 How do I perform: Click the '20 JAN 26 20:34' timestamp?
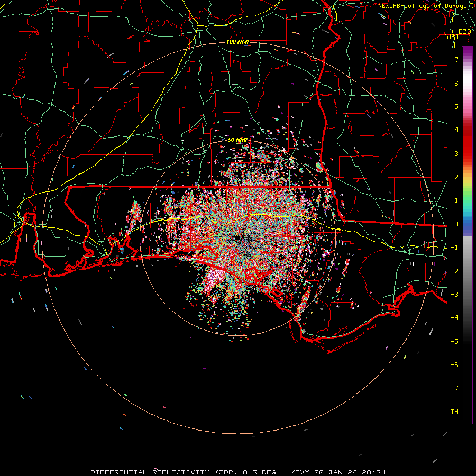coord(350,472)
